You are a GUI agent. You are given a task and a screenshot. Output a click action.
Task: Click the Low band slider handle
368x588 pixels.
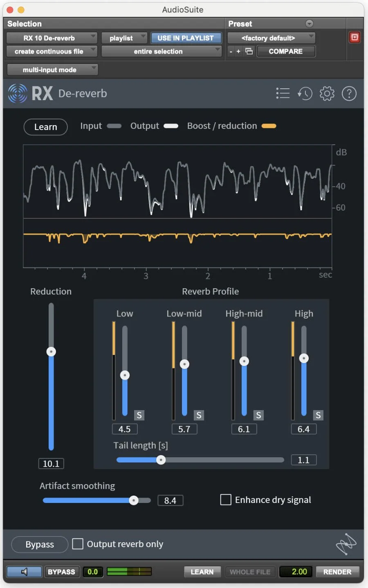click(125, 375)
